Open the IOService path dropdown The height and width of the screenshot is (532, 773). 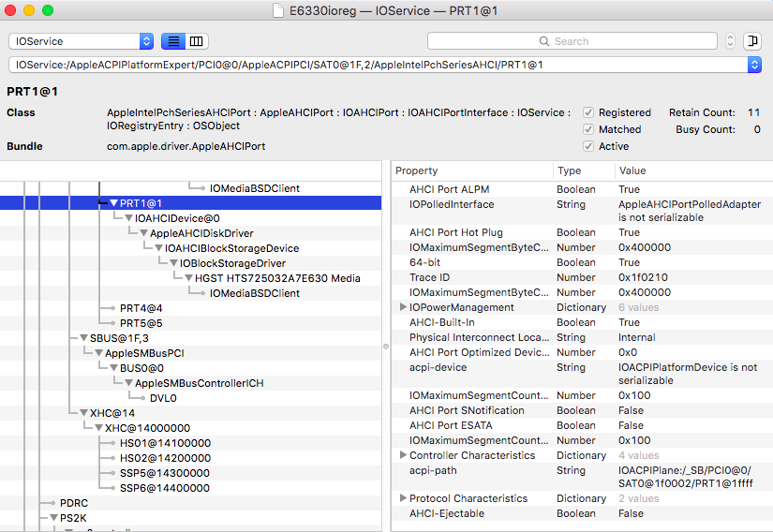pos(754,65)
